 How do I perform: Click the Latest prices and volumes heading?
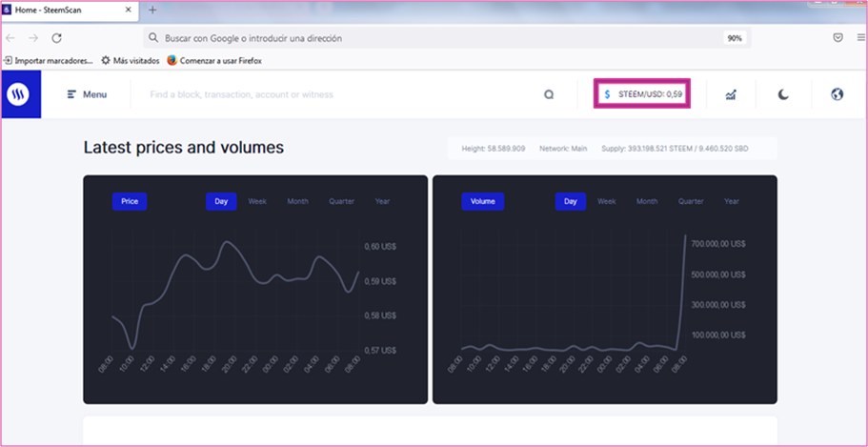coord(184,148)
